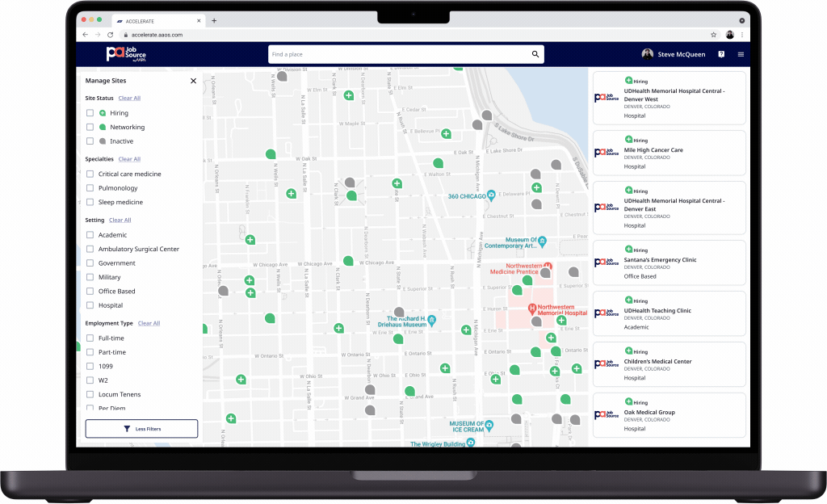Close the Manage Sites panel
Viewport: 827px width, 504px height.
(193, 81)
